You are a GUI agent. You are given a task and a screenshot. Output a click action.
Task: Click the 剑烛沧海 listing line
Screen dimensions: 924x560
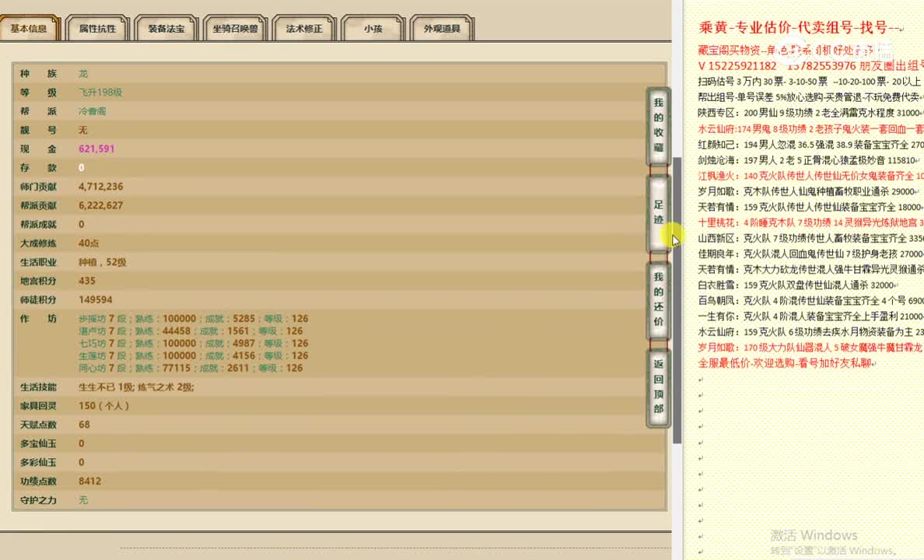(x=810, y=159)
